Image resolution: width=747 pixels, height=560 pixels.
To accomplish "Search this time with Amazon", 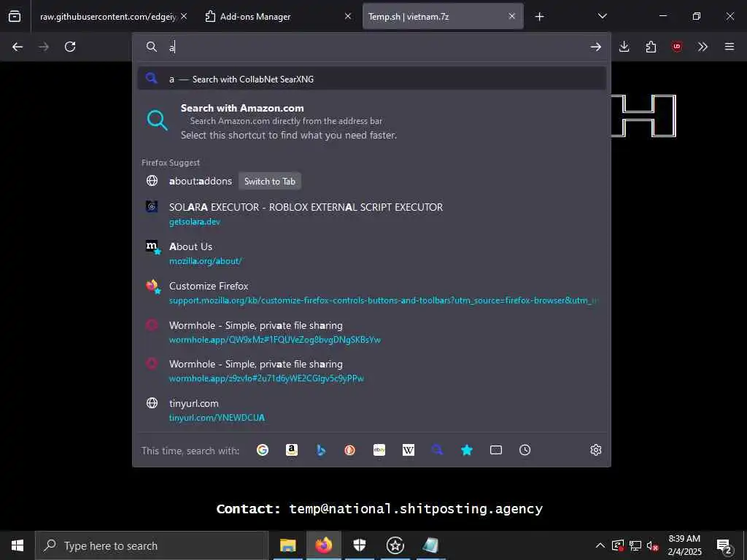I will click(x=292, y=450).
